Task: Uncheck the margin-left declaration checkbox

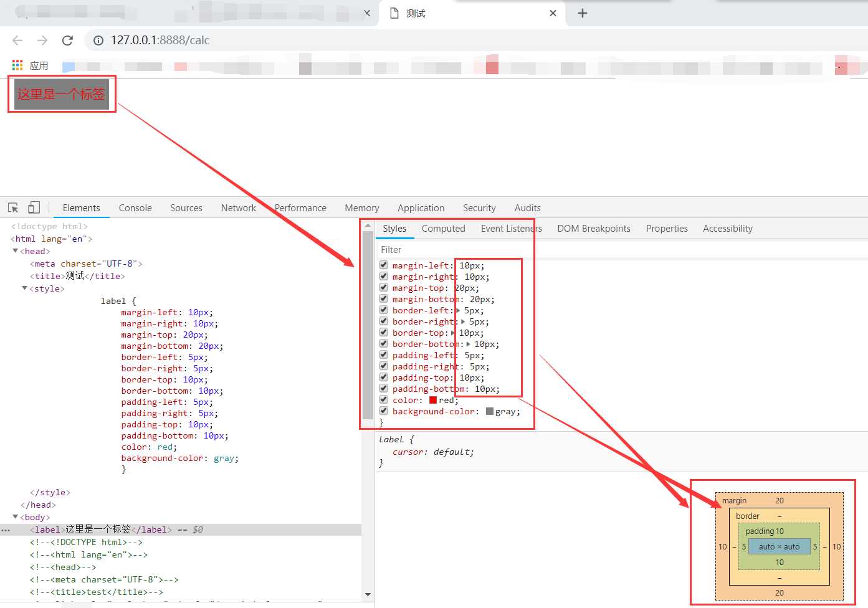Action: point(384,265)
